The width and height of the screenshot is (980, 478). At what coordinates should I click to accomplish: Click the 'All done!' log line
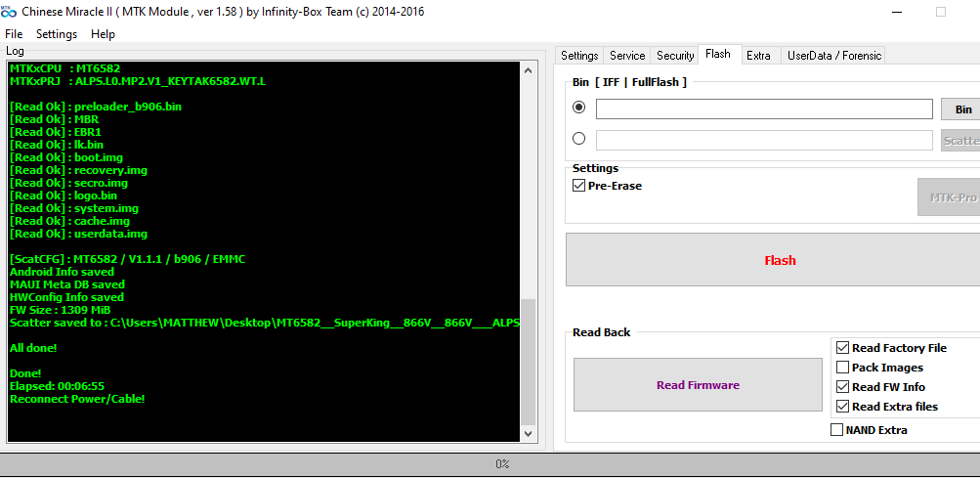(33, 348)
